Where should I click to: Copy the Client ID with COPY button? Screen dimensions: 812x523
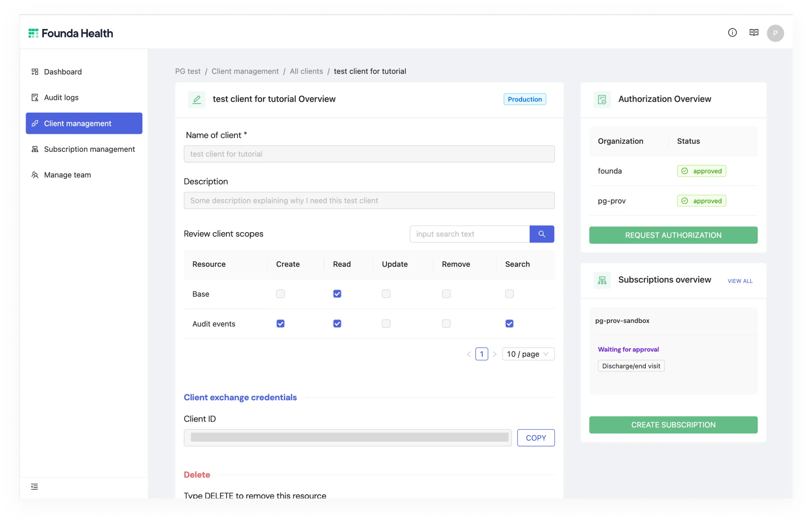pyautogui.click(x=536, y=438)
